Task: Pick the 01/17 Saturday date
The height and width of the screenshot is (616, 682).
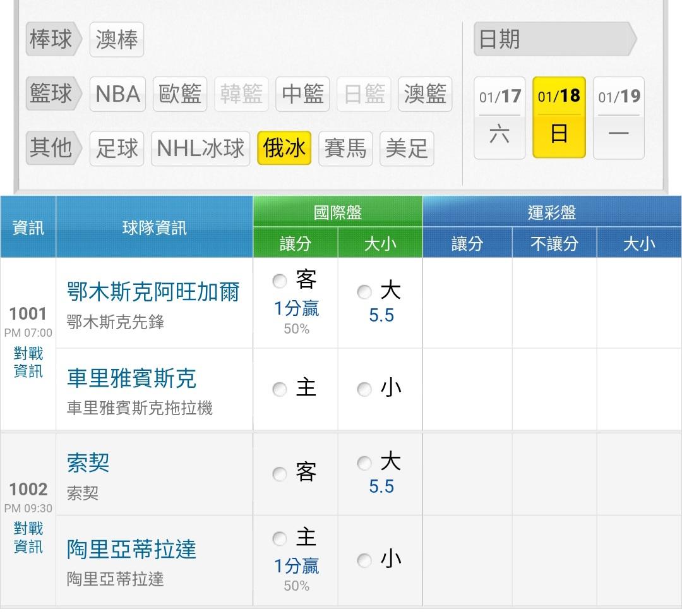Action: pyautogui.click(x=500, y=118)
